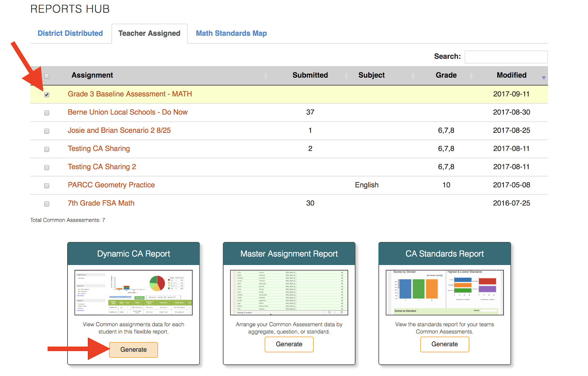Click the CA Standards Report card title
Viewport: 588px width, 376px height.
(x=445, y=254)
